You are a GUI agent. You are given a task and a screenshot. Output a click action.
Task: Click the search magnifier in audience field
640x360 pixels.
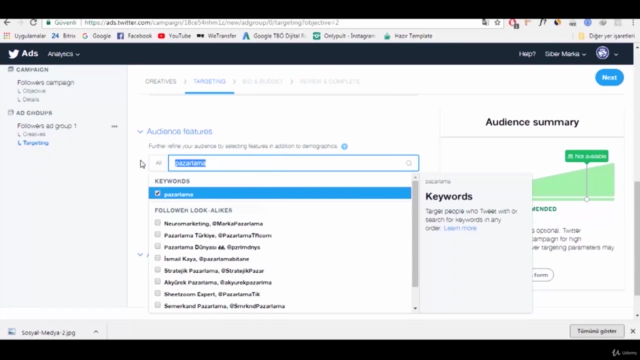409,163
